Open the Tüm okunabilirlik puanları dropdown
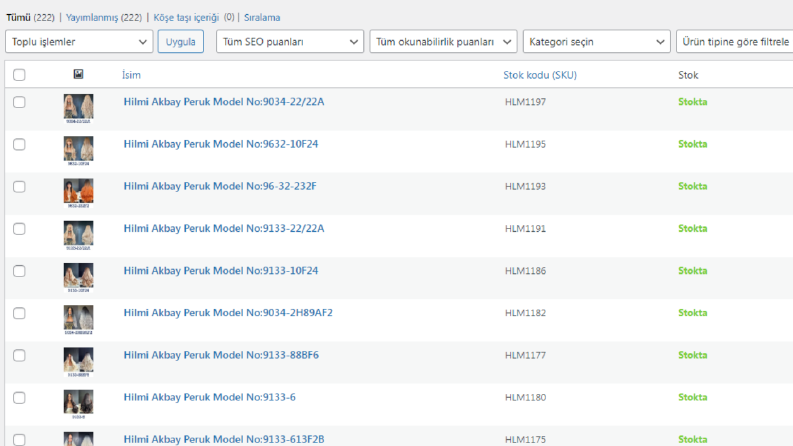 443,41
